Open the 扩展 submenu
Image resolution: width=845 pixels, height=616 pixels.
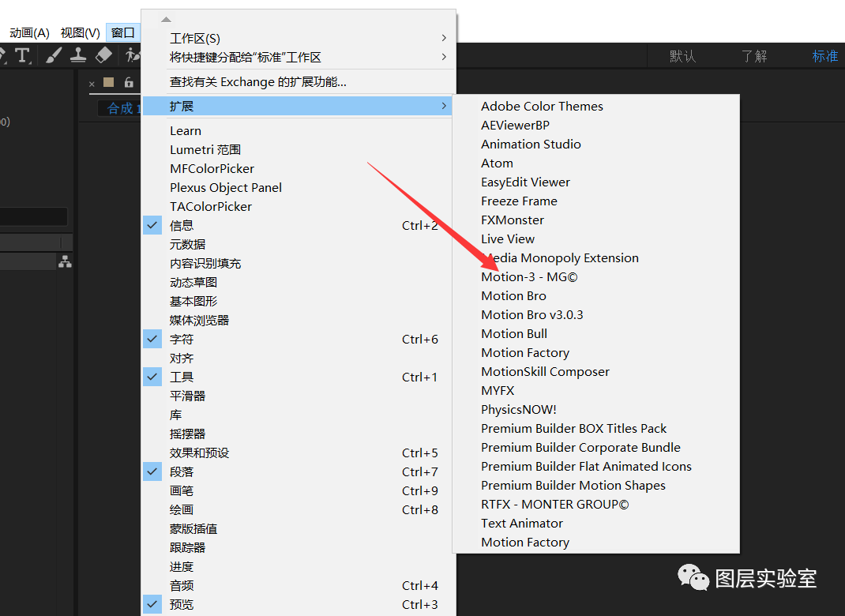pyautogui.click(x=297, y=106)
